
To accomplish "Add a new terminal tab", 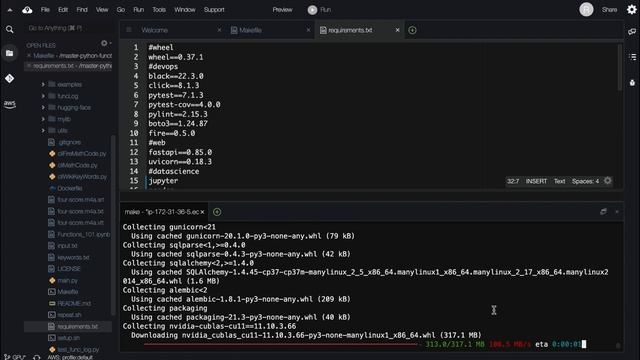I will (217, 212).
